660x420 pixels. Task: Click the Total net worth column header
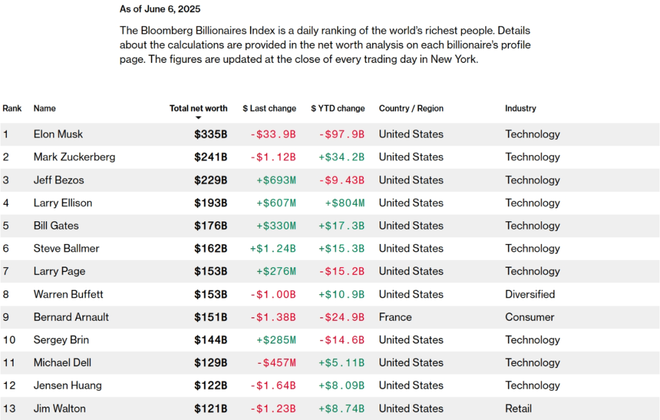coord(198,108)
